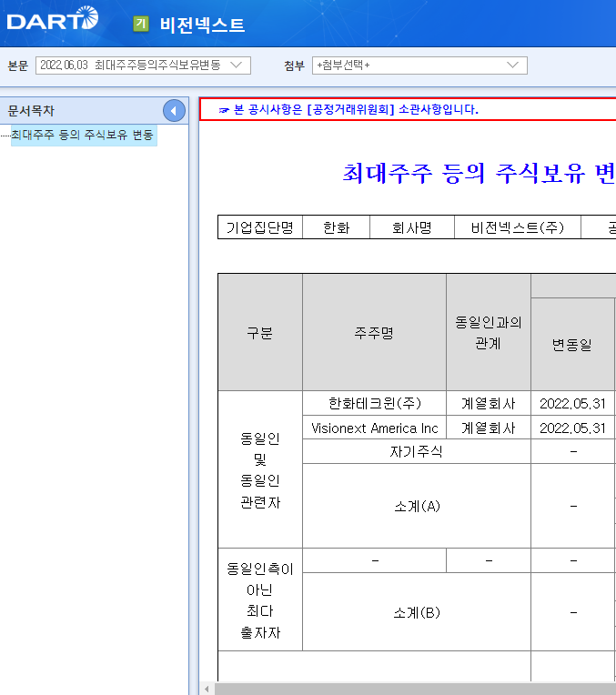
Task: Click the 문서목차 panel title
Action: [31, 111]
